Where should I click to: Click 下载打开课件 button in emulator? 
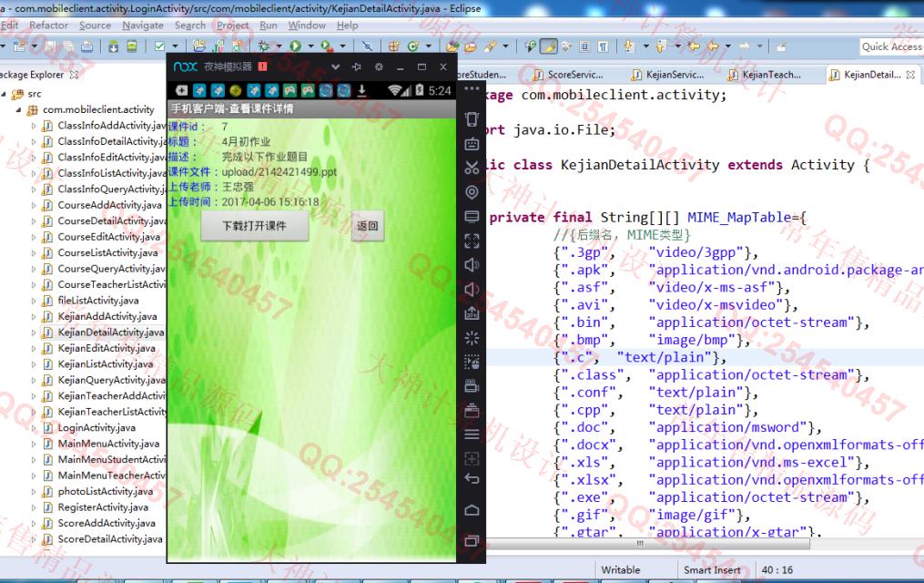[x=255, y=226]
